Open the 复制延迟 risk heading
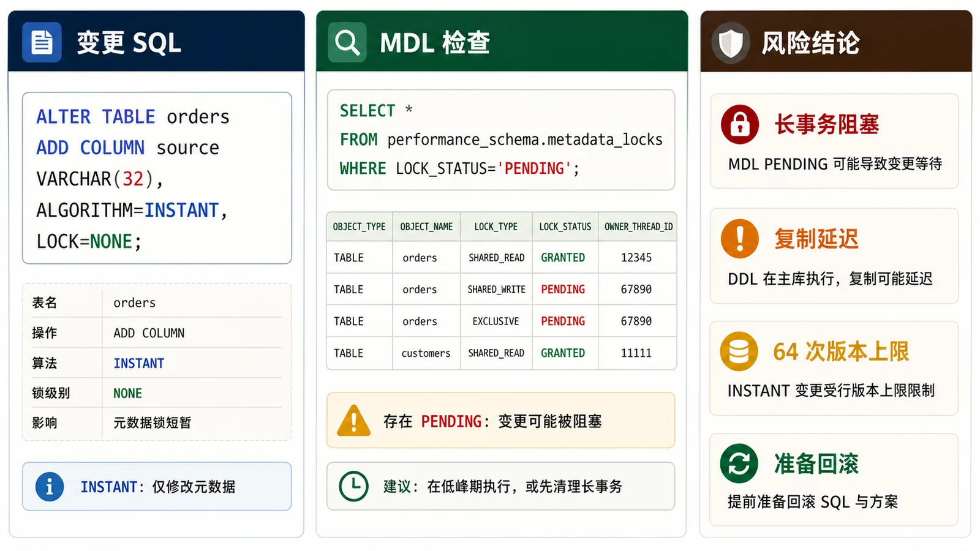This screenshot has width=980, height=551. point(816,239)
